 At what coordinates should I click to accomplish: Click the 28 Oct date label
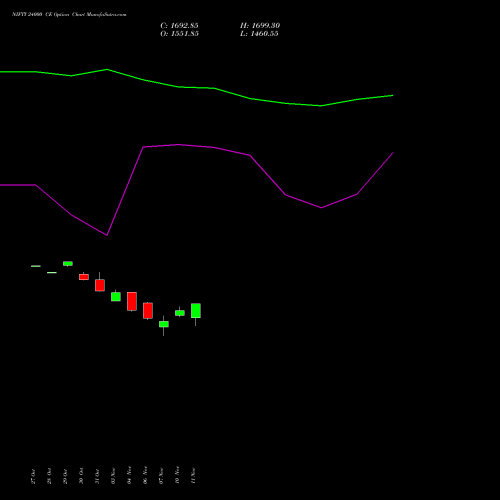click(x=49, y=476)
